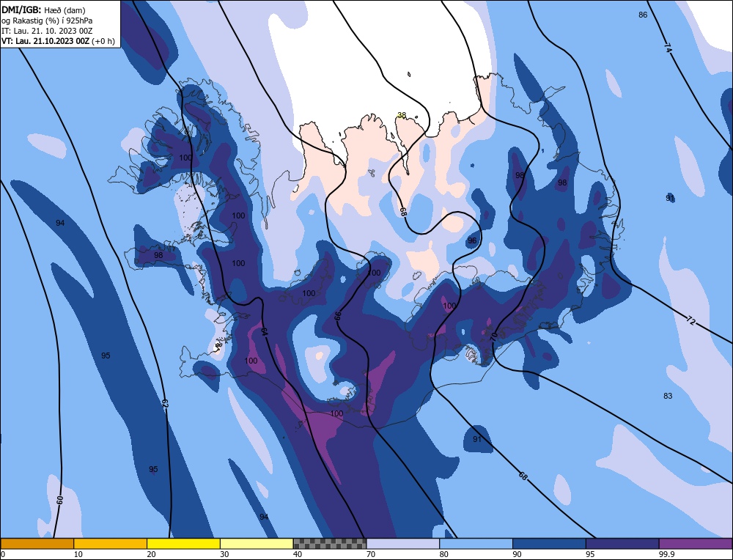Click the text "og Rakastig (%) í 925hPa"
The image size is (733, 560).
(47, 21)
